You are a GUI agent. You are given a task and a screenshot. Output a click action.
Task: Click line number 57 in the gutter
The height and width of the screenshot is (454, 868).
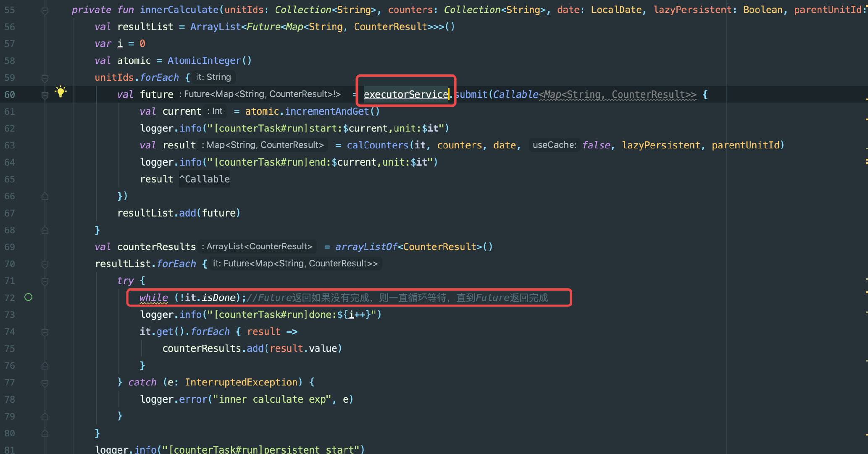point(9,44)
